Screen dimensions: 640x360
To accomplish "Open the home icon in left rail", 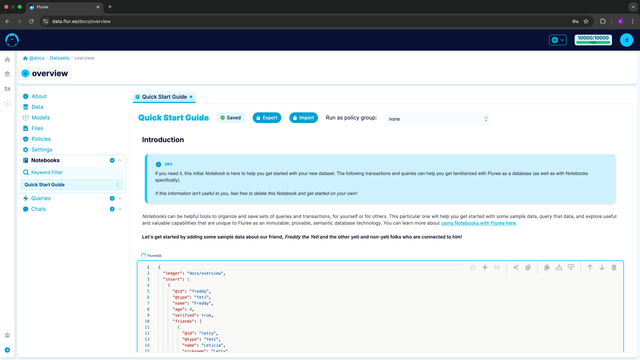I will 7,60.
